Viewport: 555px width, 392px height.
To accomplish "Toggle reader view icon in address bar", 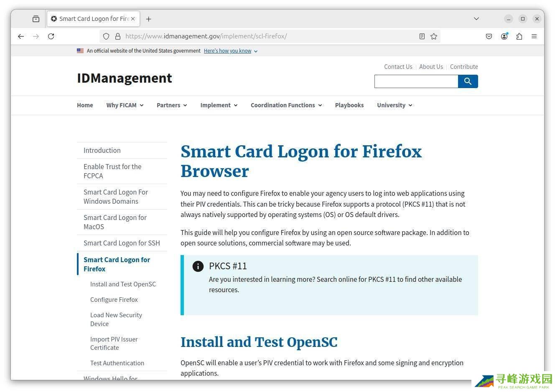I will 422,36.
